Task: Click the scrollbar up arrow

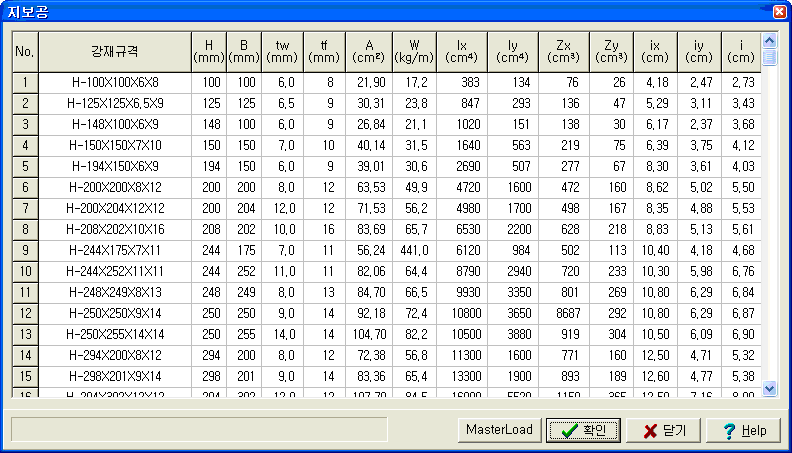Action: click(769, 40)
